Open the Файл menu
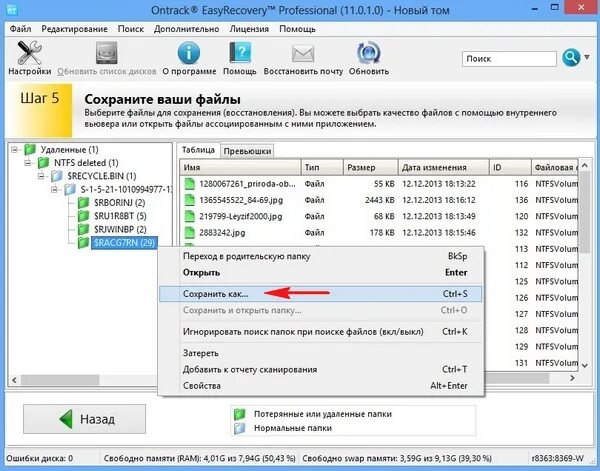The image size is (600, 471). [20, 29]
